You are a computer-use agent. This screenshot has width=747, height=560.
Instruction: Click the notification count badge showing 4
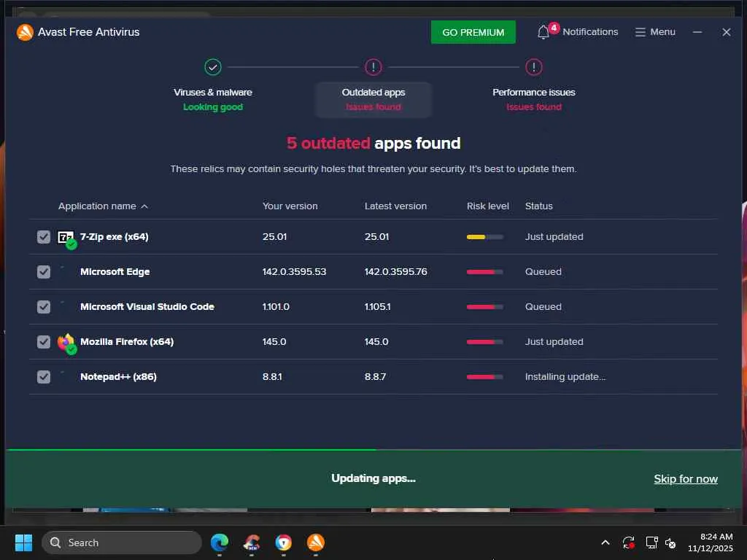click(554, 28)
